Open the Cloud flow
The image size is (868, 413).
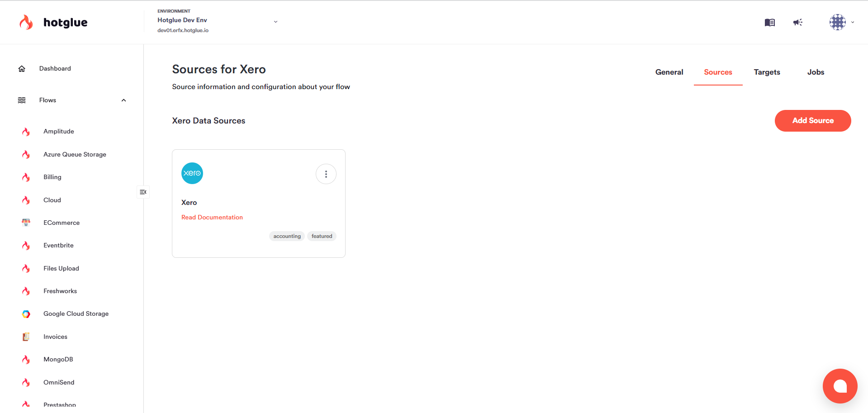pos(52,200)
